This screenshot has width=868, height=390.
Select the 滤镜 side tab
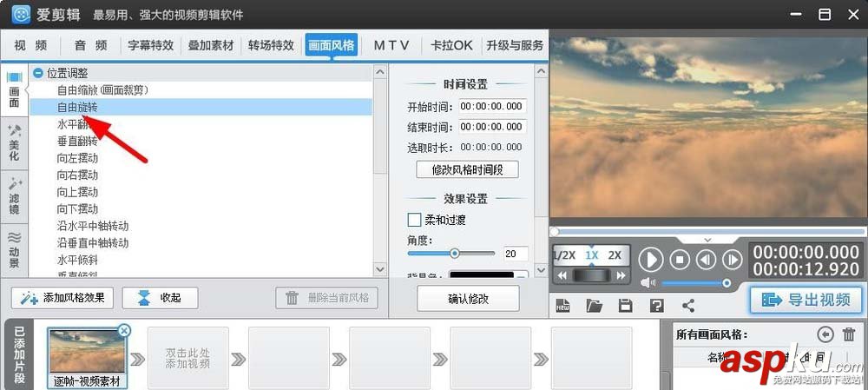click(15, 196)
